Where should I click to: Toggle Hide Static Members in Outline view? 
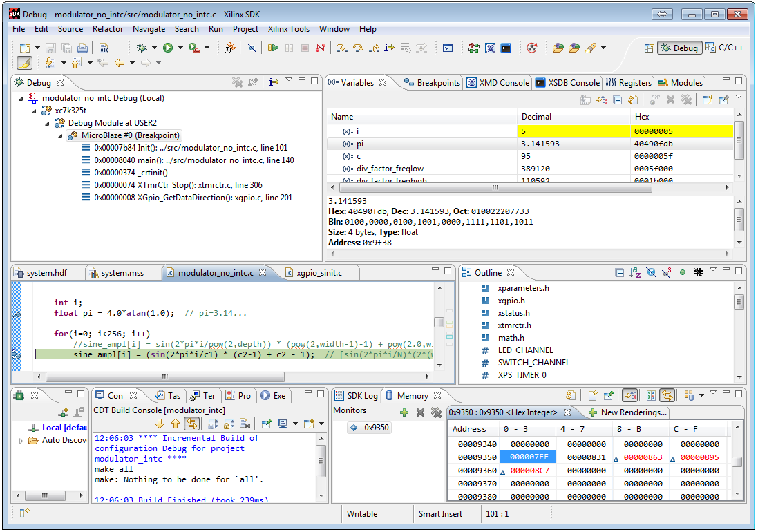click(x=667, y=272)
